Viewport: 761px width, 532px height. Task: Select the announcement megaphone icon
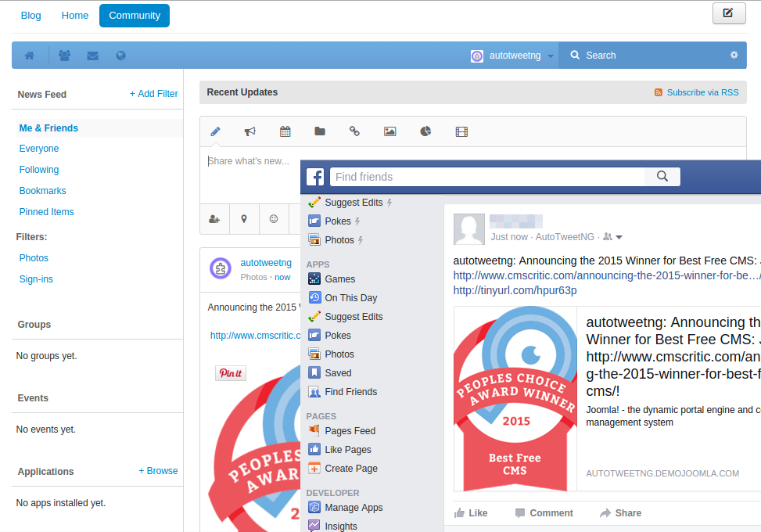coord(249,131)
